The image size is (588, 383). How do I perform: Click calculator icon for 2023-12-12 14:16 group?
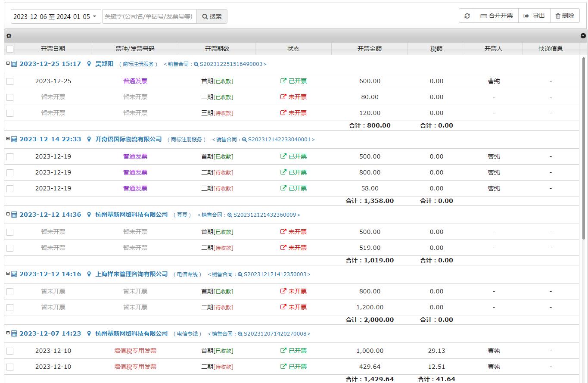pos(14,274)
